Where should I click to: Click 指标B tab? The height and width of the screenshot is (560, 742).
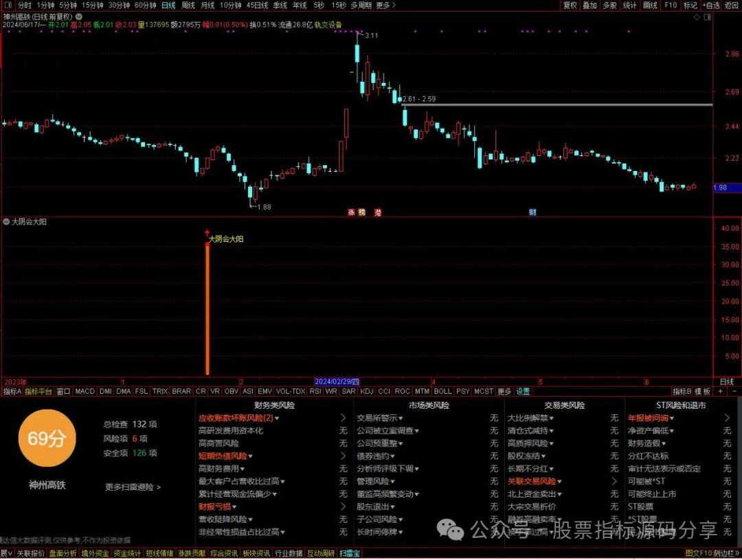click(682, 392)
